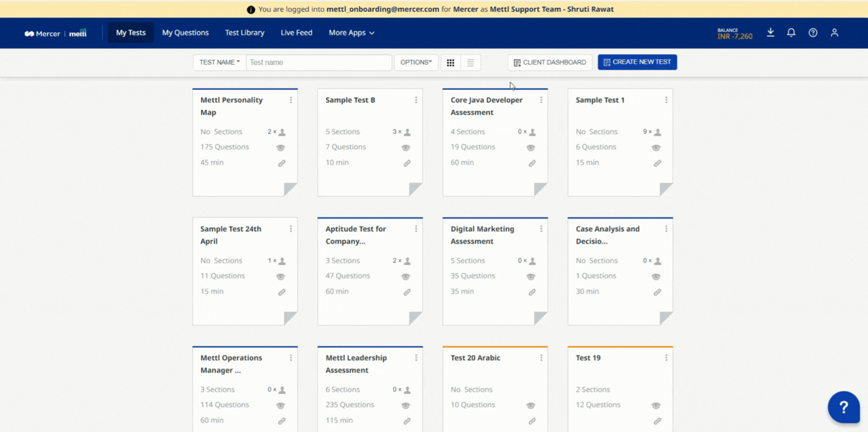Open Test 19 title
Viewport: 868px width, 432px height.
[x=588, y=358]
